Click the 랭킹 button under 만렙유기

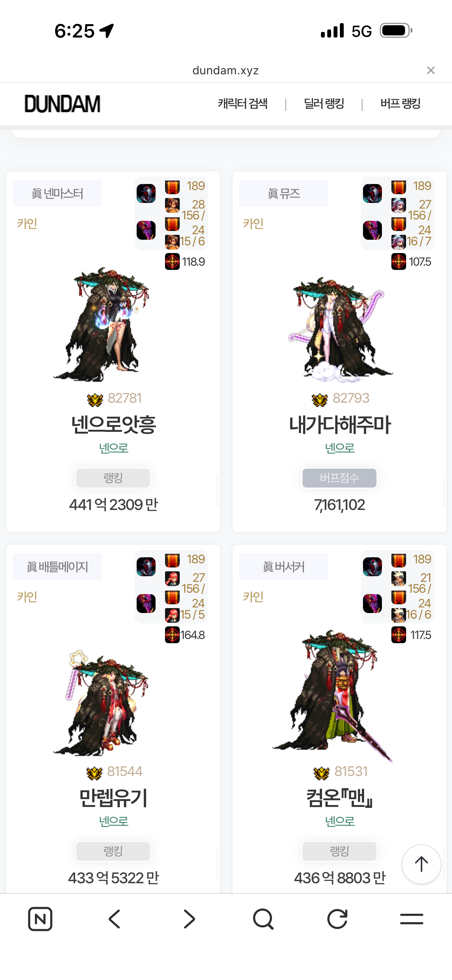coord(113,851)
